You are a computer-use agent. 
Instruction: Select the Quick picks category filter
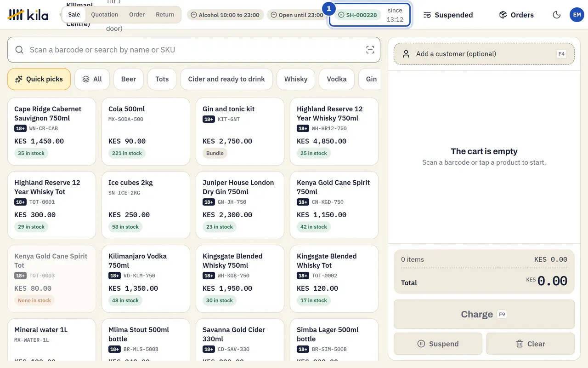tap(39, 79)
